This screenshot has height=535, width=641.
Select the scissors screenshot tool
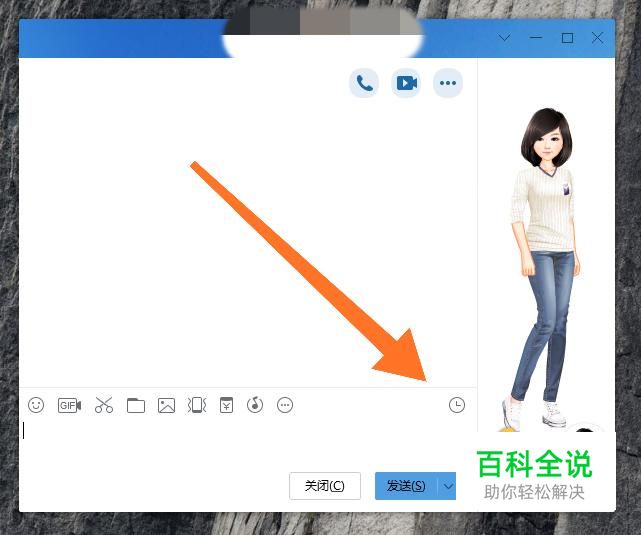coord(104,405)
